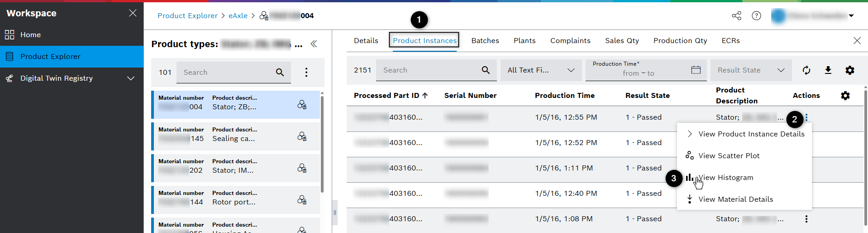The width and height of the screenshot is (868, 233).
Task: Click the Digital Twin Registry icon
Action: pyautogui.click(x=10, y=78)
